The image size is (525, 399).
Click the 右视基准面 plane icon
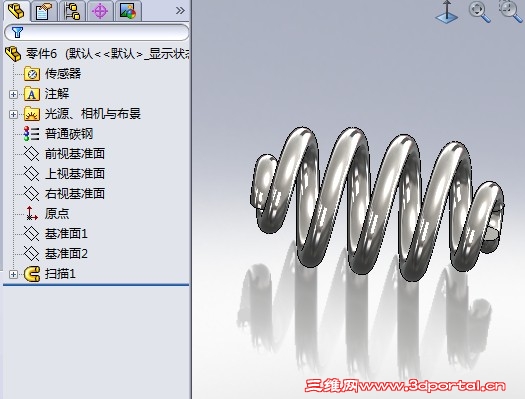[32, 193]
